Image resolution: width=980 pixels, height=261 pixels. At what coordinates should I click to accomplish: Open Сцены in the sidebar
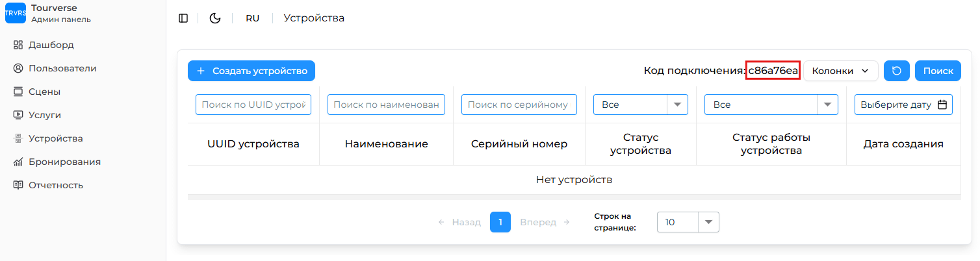click(x=44, y=92)
